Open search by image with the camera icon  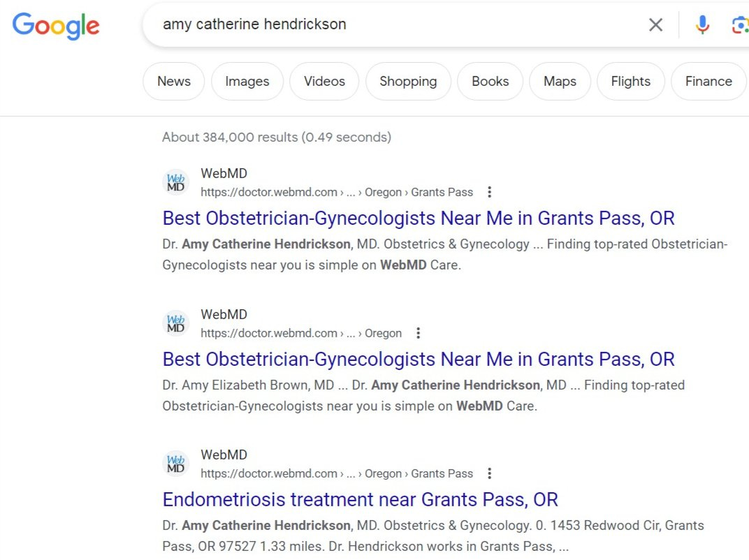739,25
